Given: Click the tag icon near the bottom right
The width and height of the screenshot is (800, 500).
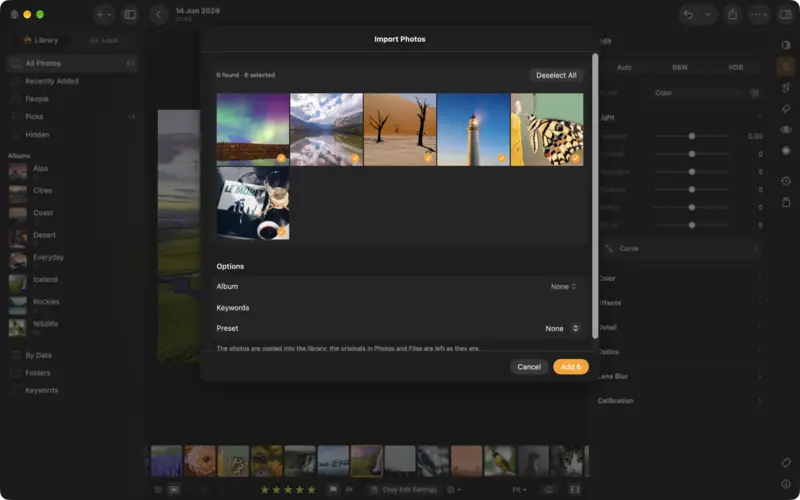Looking at the screenshot, I should tap(786, 463).
